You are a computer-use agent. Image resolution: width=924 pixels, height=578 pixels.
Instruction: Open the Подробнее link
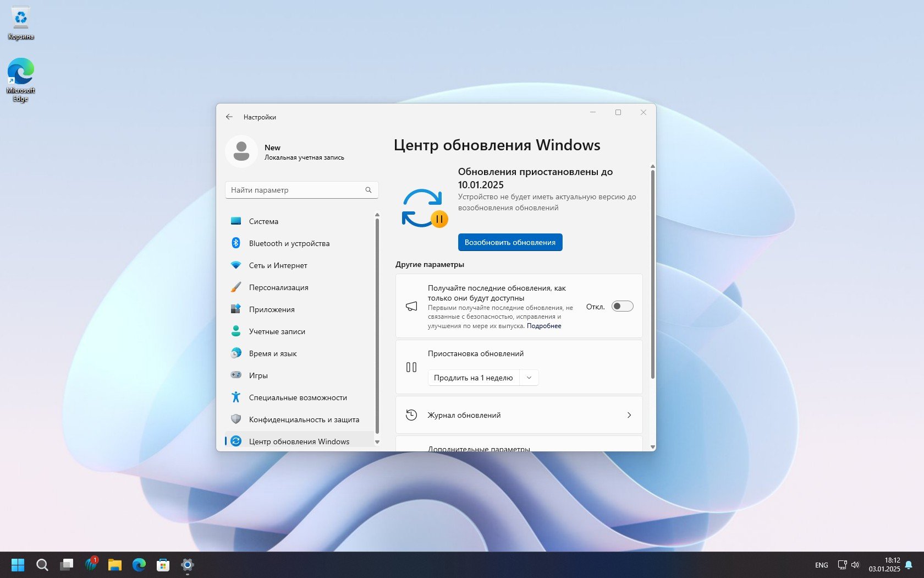[544, 326]
